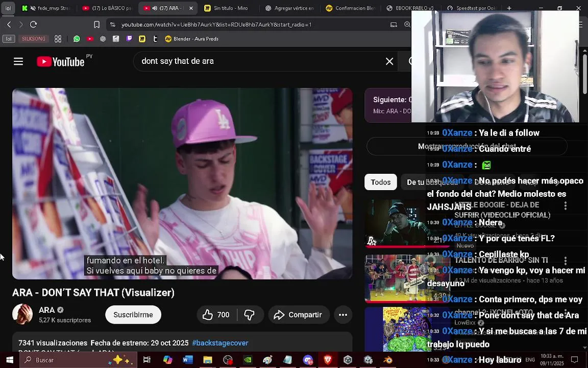This screenshot has height=368, width=588.
Task: Open the Blender - Aura Prods bookmark
Action: 191,39
